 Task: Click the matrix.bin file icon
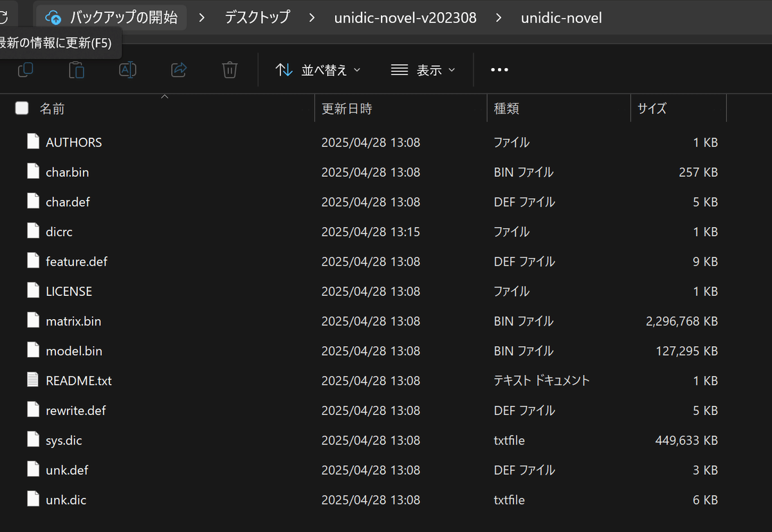(x=33, y=320)
